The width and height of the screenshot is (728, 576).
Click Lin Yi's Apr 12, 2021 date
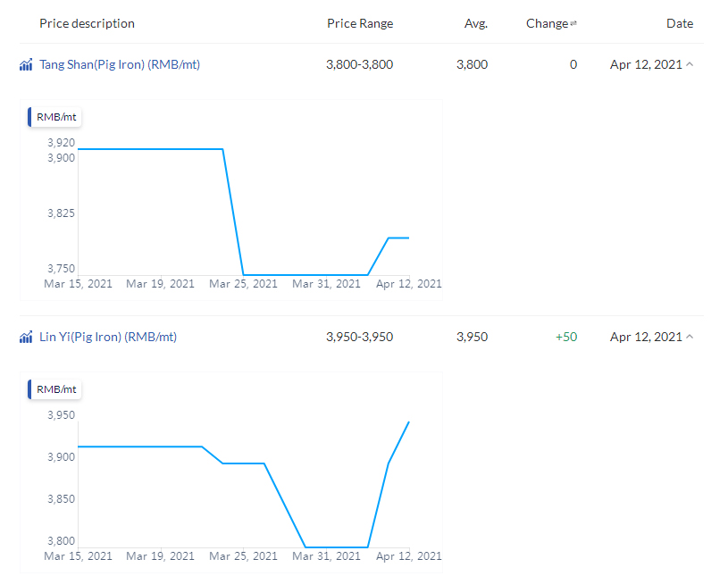point(645,337)
